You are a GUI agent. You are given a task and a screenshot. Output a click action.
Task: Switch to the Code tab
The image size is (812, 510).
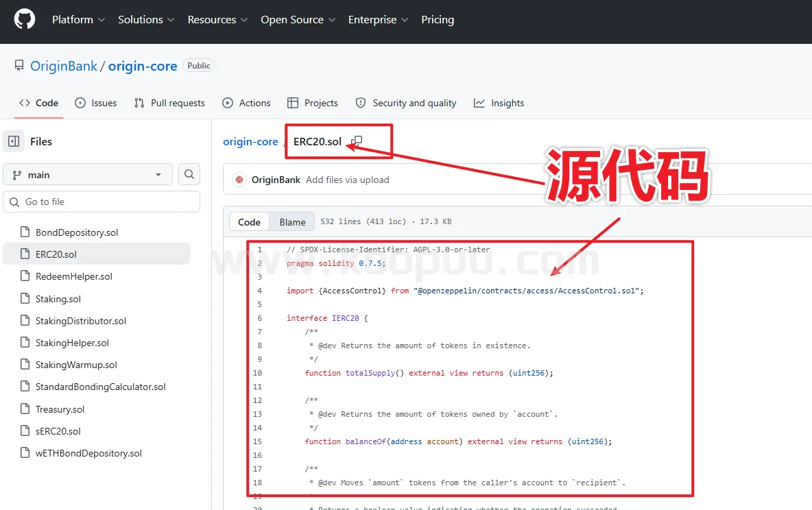pyautogui.click(x=39, y=103)
